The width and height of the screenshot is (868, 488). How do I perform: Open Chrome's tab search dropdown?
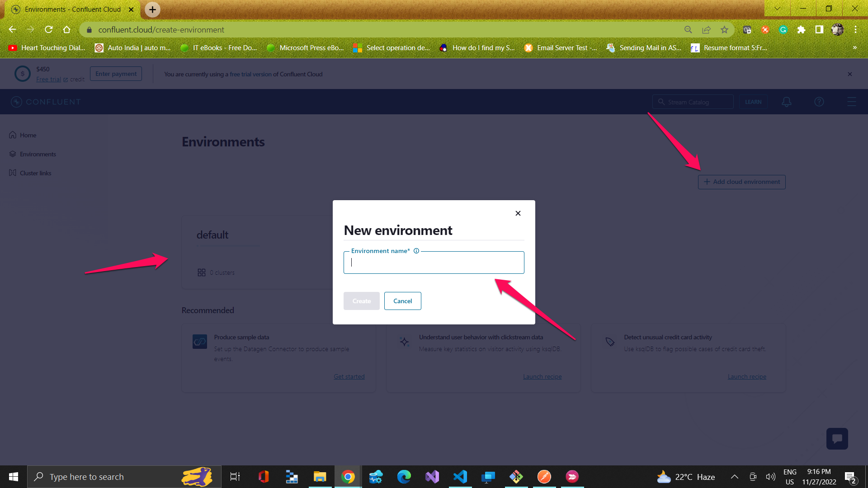tap(777, 9)
